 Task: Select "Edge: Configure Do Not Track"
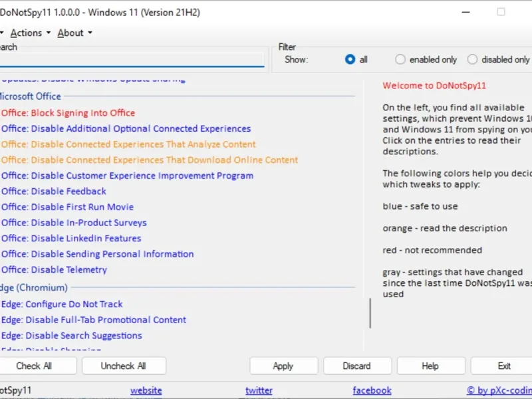pos(62,304)
